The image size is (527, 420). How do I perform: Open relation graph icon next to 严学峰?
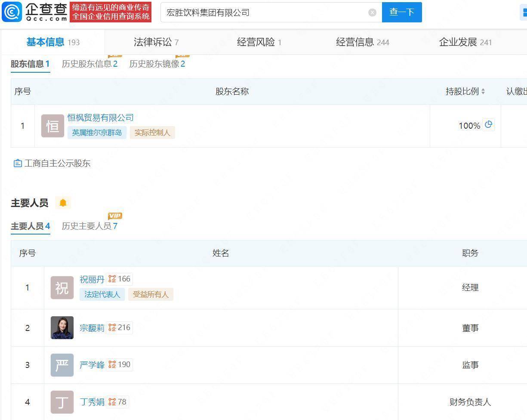tap(112, 364)
